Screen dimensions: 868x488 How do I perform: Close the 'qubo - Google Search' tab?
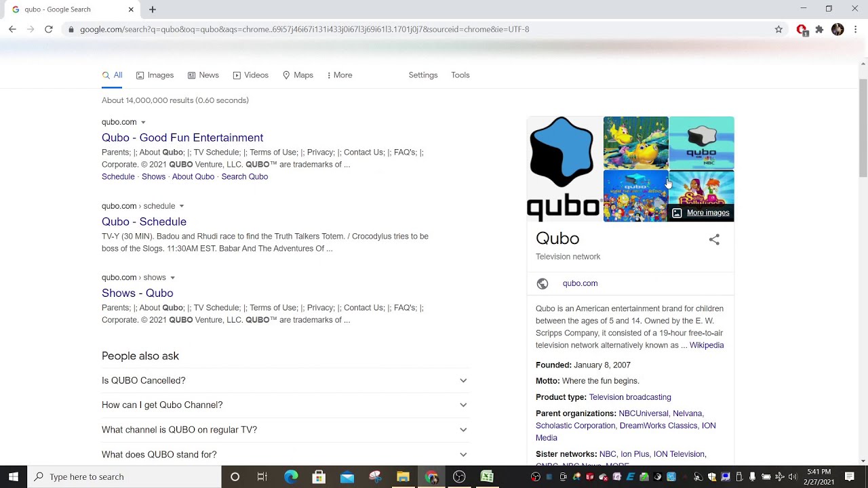(131, 9)
